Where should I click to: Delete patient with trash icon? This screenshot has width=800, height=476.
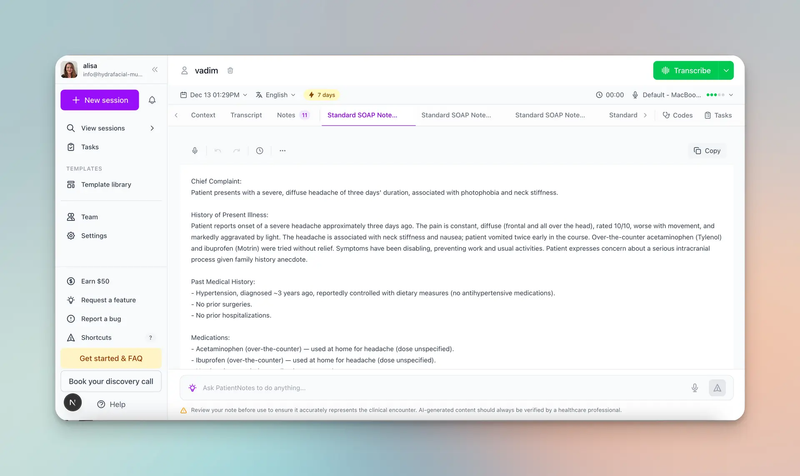(230, 70)
